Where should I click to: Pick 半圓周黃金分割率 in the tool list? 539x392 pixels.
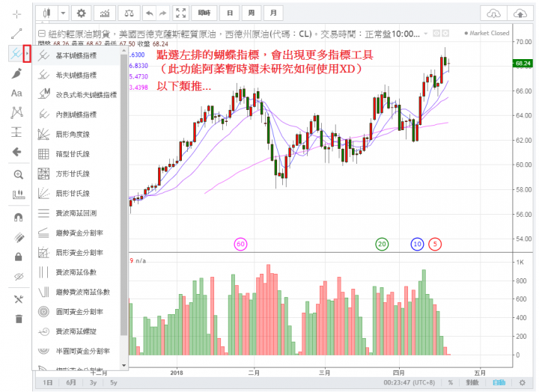pos(76,351)
